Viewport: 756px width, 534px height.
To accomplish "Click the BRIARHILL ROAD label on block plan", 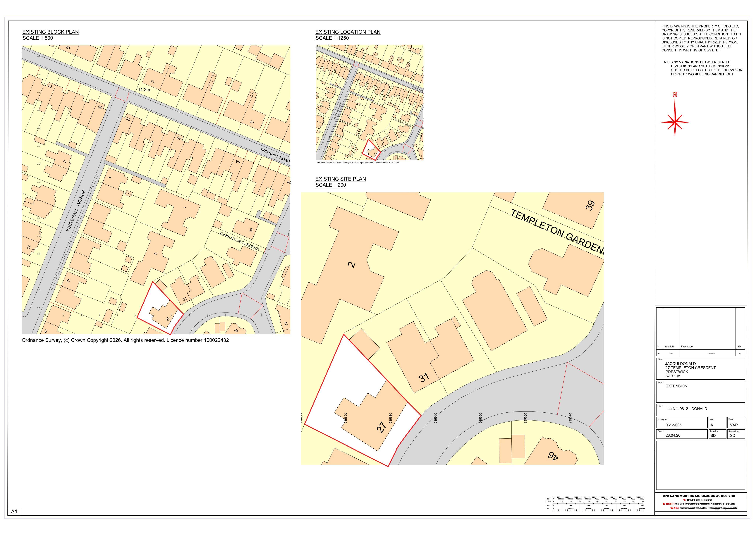I will (x=275, y=155).
